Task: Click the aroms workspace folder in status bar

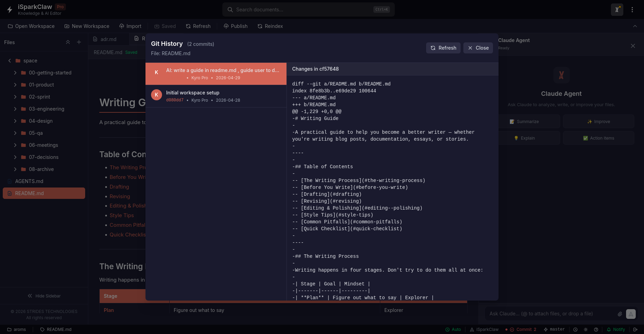Action: [17, 330]
